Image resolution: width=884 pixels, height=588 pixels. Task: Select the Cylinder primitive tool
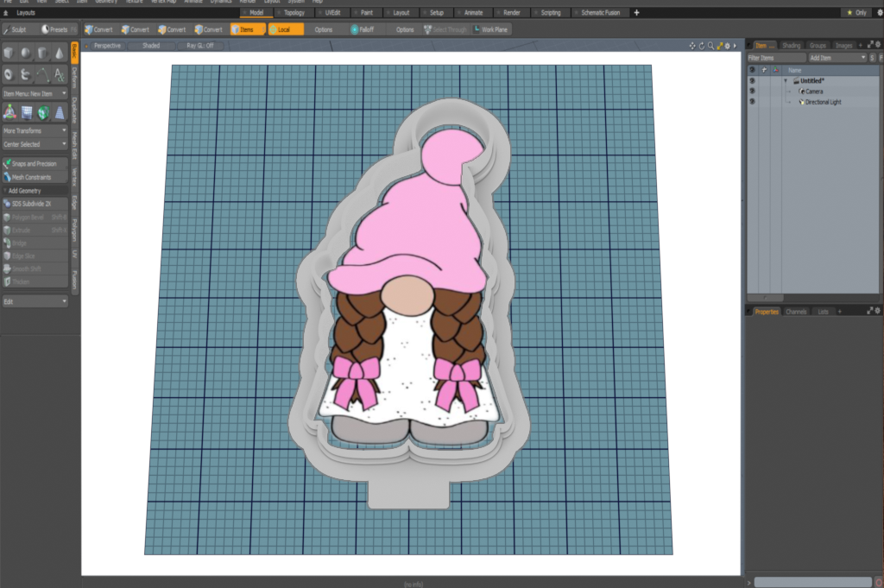[x=42, y=54]
